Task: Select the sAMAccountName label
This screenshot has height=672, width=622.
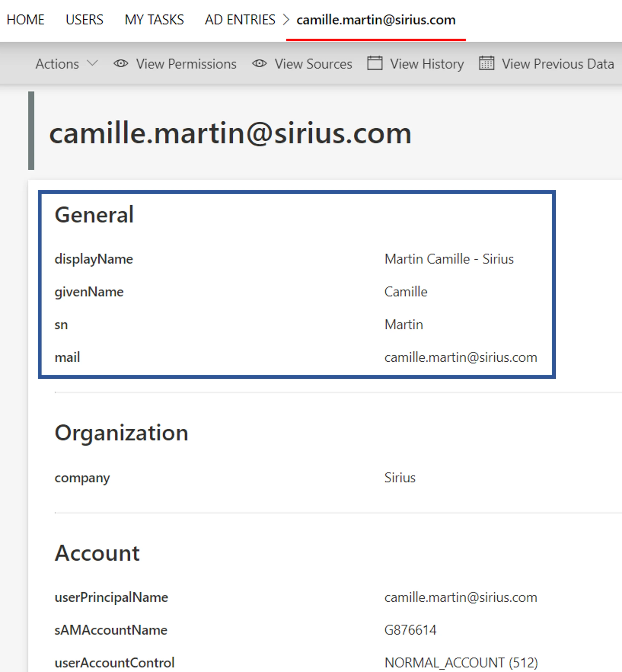Action: (x=111, y=630)
